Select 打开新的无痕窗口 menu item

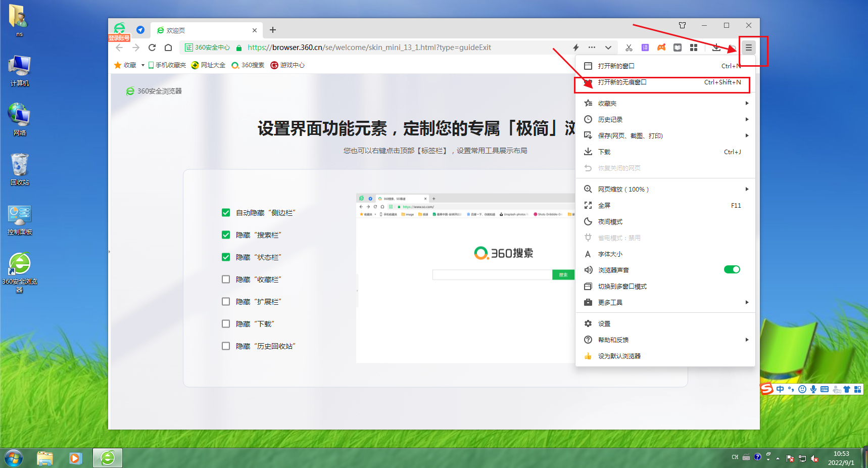(x=665, y=82)
